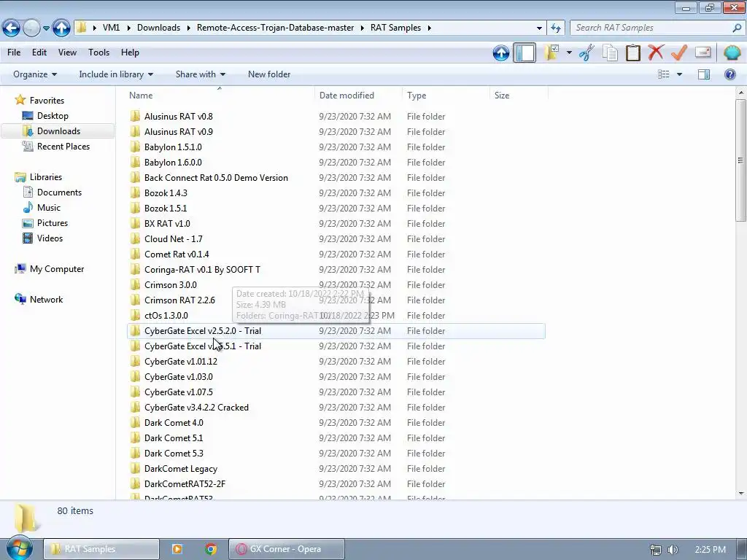This screenshot has height=560, width=747.
Task: Open the View menu
Action: pyautogui.click(x=67, y=52)
